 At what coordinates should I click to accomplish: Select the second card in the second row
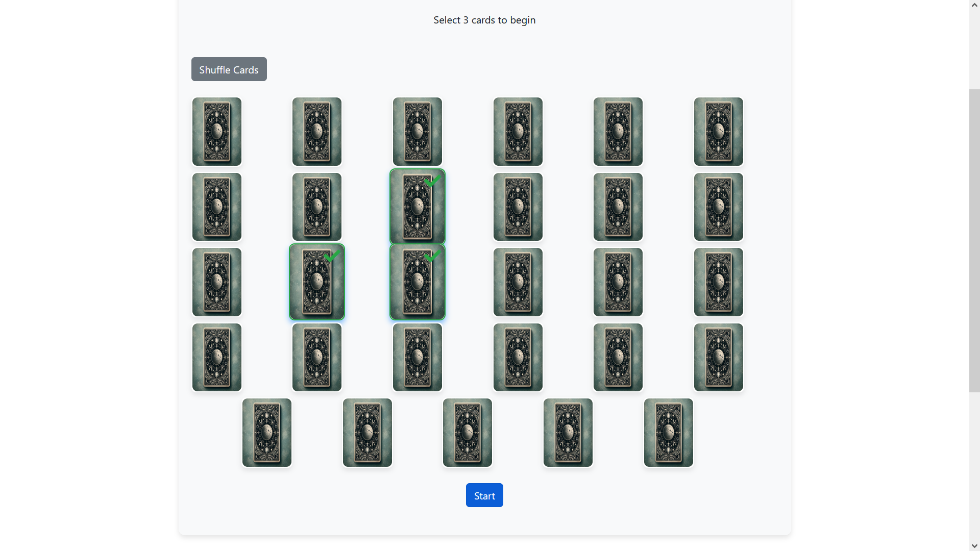[x=316, y=207]
